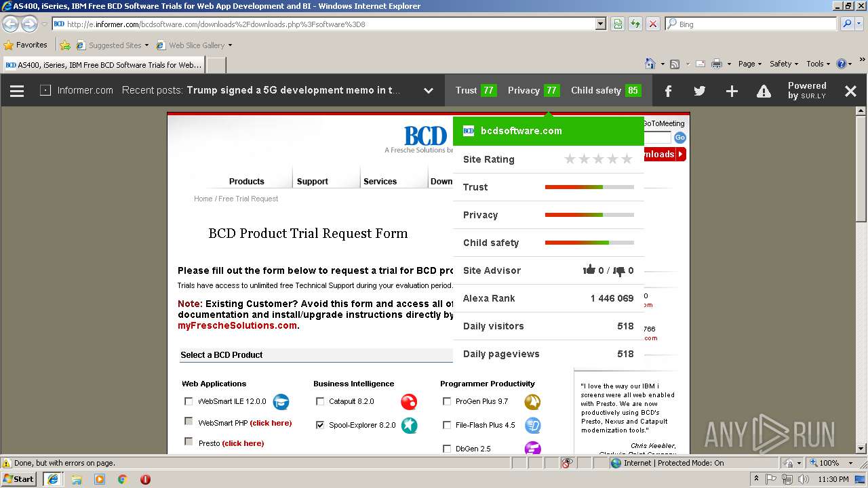Close the Informer toolbar with X
This screenshot has width=868, height=488.
click(850, 91)
